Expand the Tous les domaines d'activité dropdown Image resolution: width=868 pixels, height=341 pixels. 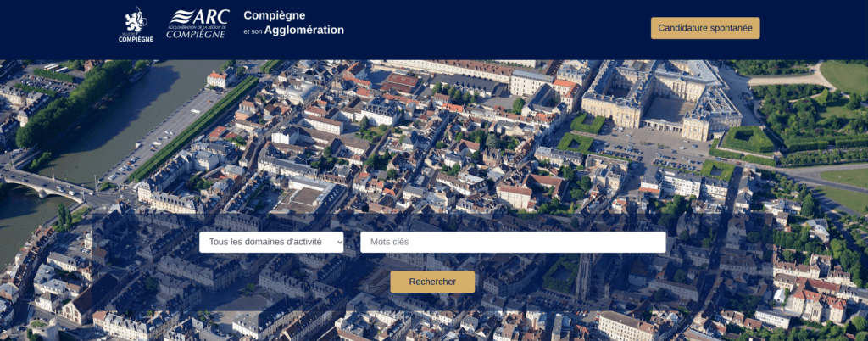271,242
